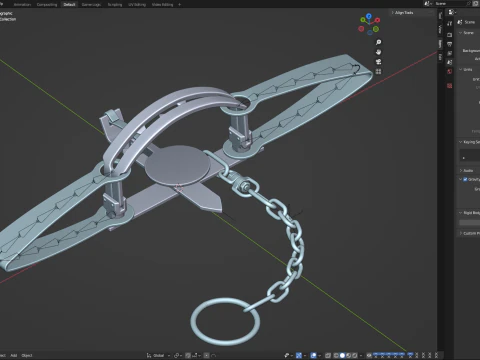Open the Render properties tab icon

pyautogui.click(x=450, y=35)
